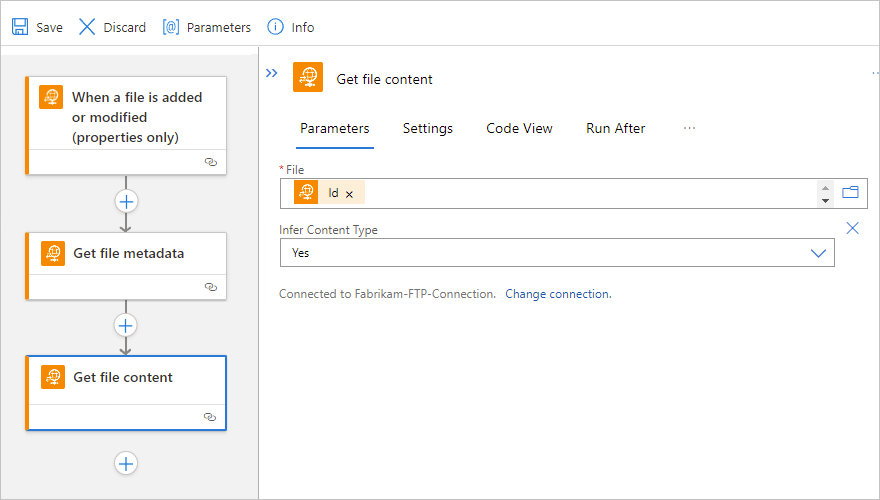Insert a step after Get file metadata

point(126,325)
